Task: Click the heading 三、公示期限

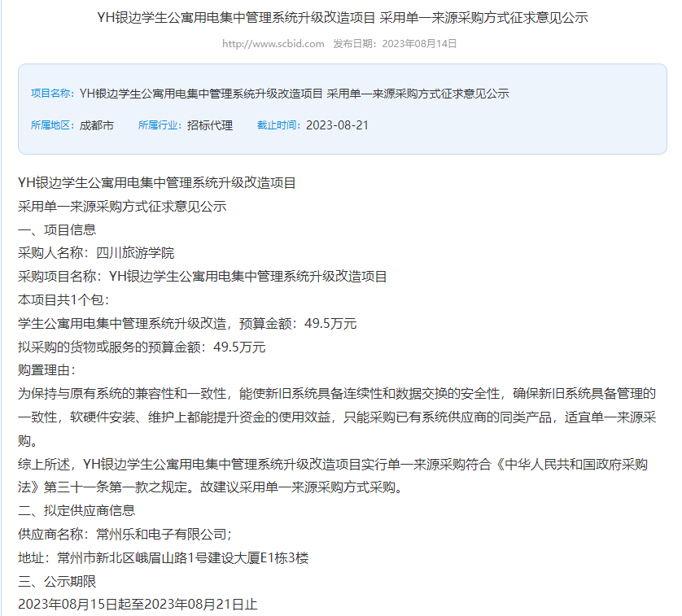Action: (57, 581)
